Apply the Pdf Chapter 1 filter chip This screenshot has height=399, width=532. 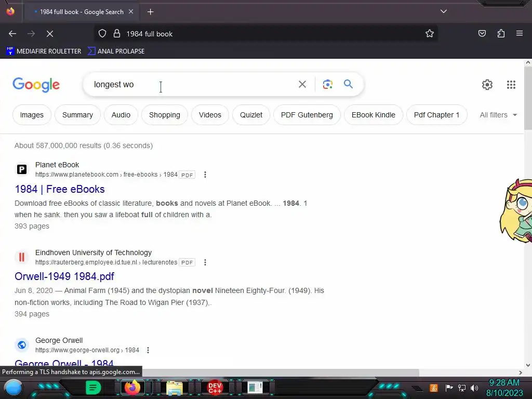[436, 115]
